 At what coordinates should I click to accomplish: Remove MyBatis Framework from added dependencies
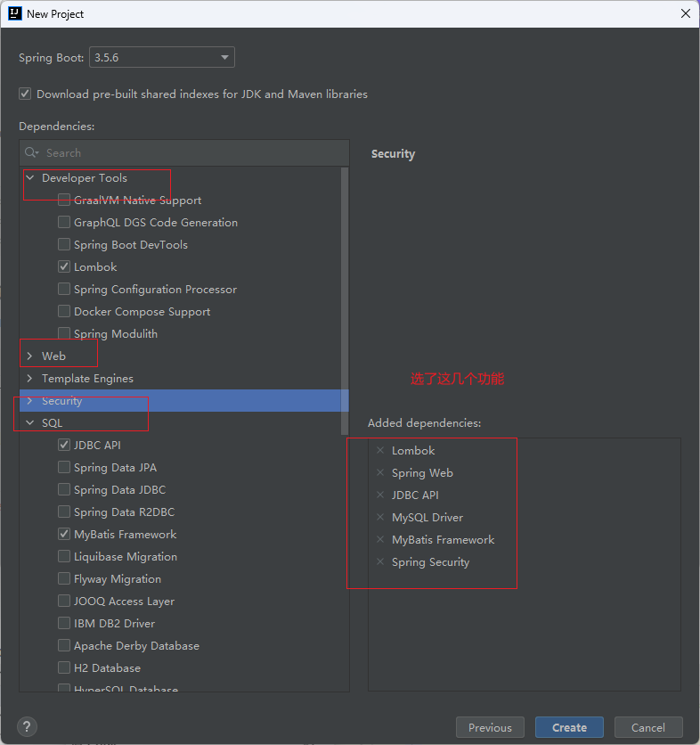click(380, 540)
